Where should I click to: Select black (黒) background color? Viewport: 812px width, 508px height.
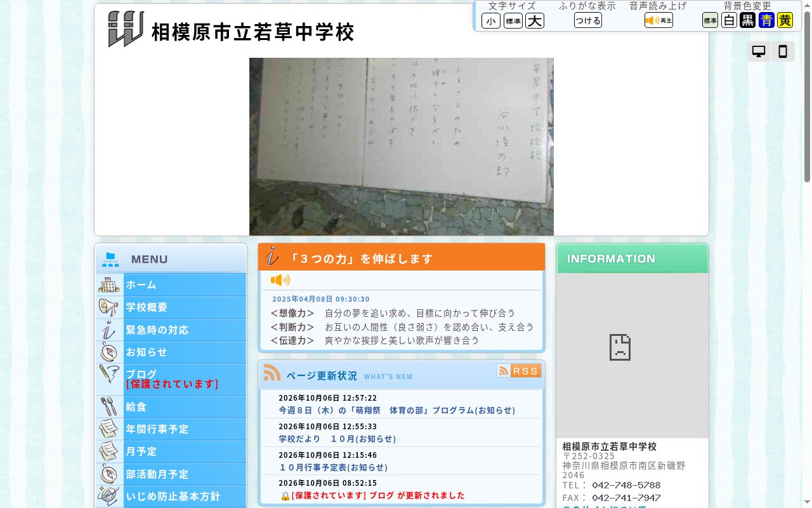pyautogui.click(x=748, y=20)
